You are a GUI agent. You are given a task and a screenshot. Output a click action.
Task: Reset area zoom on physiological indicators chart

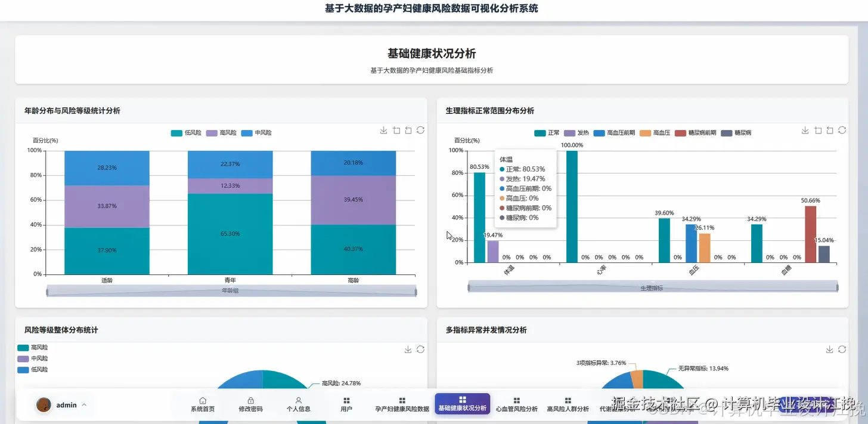[830, 131]
